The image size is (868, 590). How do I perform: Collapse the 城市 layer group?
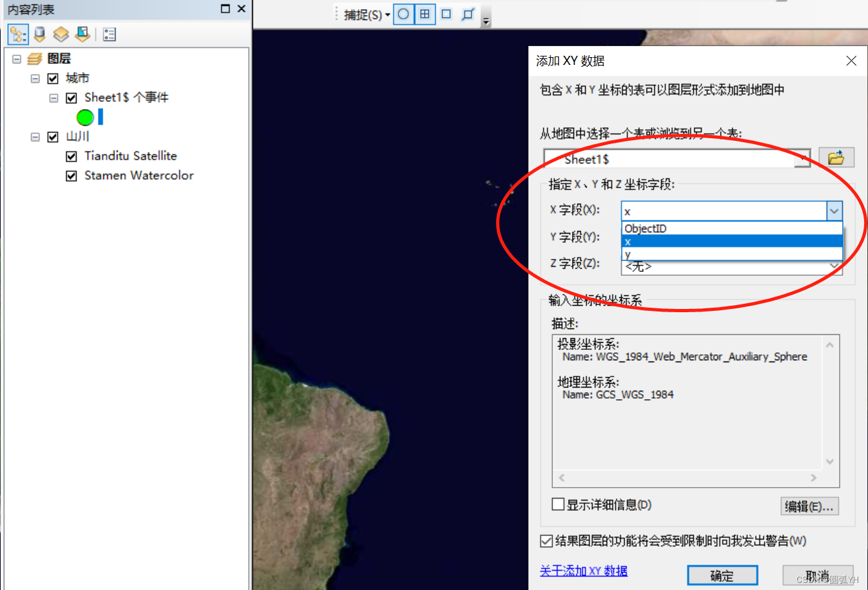[x=34, y=78]
